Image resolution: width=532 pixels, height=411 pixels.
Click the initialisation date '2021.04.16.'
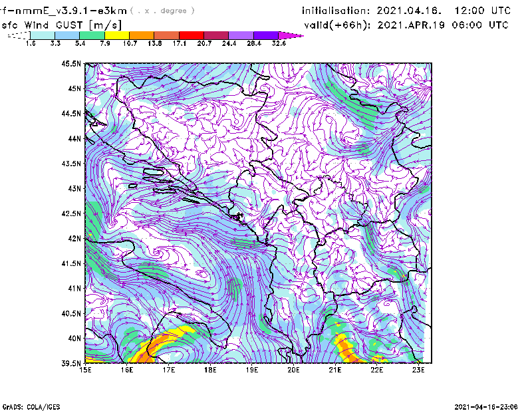click(409, 11)
